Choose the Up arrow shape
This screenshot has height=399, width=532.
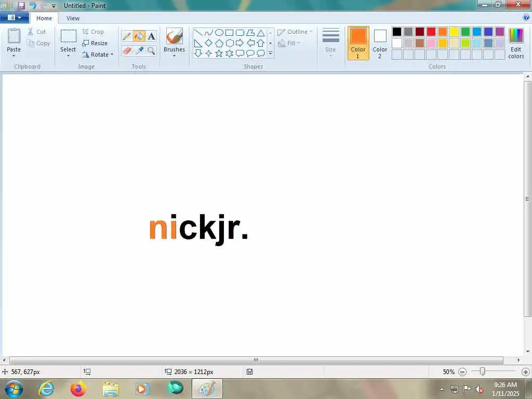(261, 43)
